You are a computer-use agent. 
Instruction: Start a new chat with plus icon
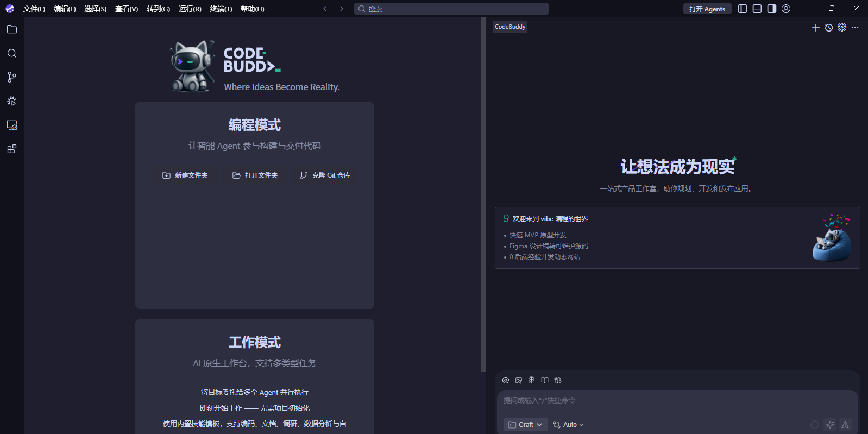[815, 28]
